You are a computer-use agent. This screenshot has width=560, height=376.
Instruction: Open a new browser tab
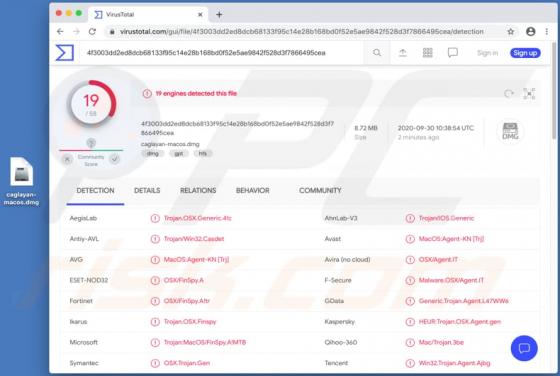[219, 14]
